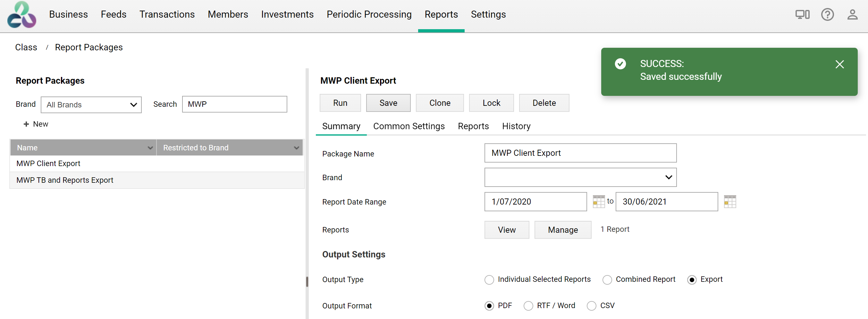Click the View reports button
The height and width of the screenshot is (319, 868).
click(507, 230)
